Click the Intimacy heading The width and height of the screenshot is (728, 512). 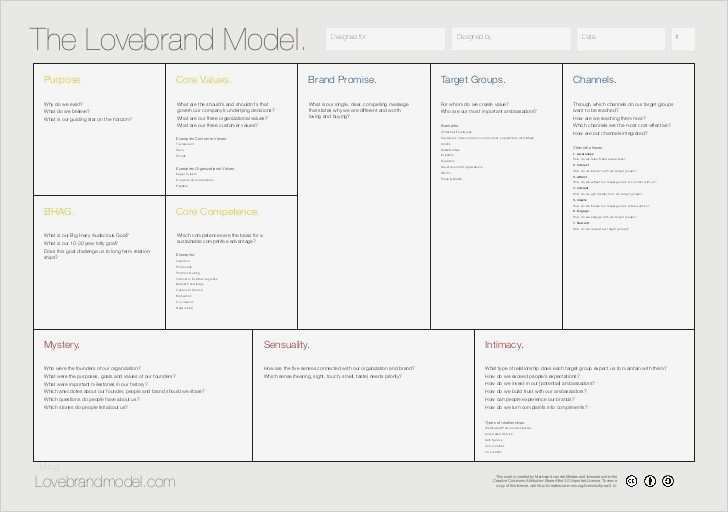click(504, 345)
